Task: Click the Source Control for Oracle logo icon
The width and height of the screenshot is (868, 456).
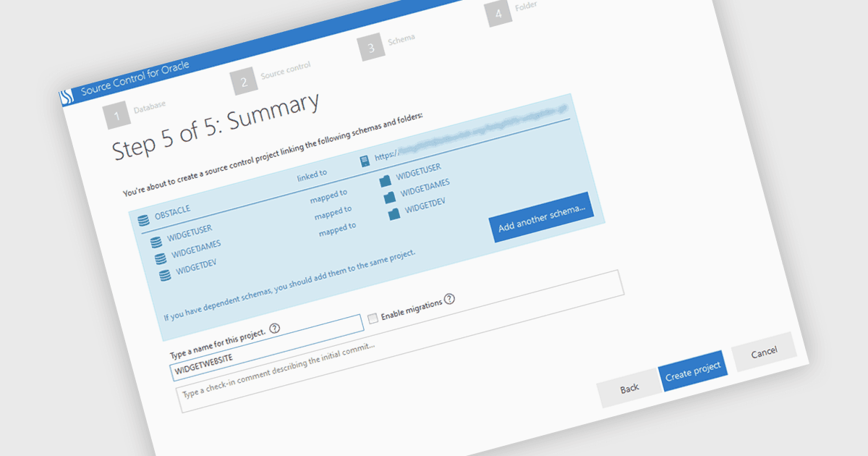Action: point(67,98)
